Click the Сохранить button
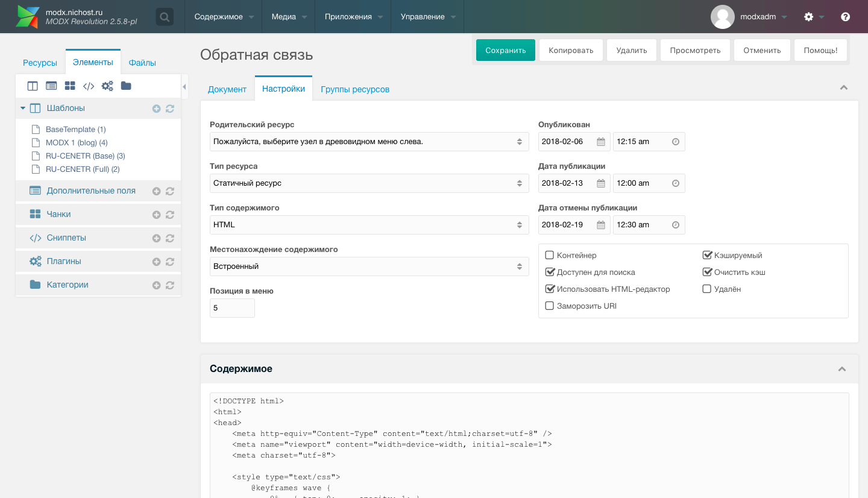Screen dimensions: 868x498 pyautogui.click(x=505, y=51)
